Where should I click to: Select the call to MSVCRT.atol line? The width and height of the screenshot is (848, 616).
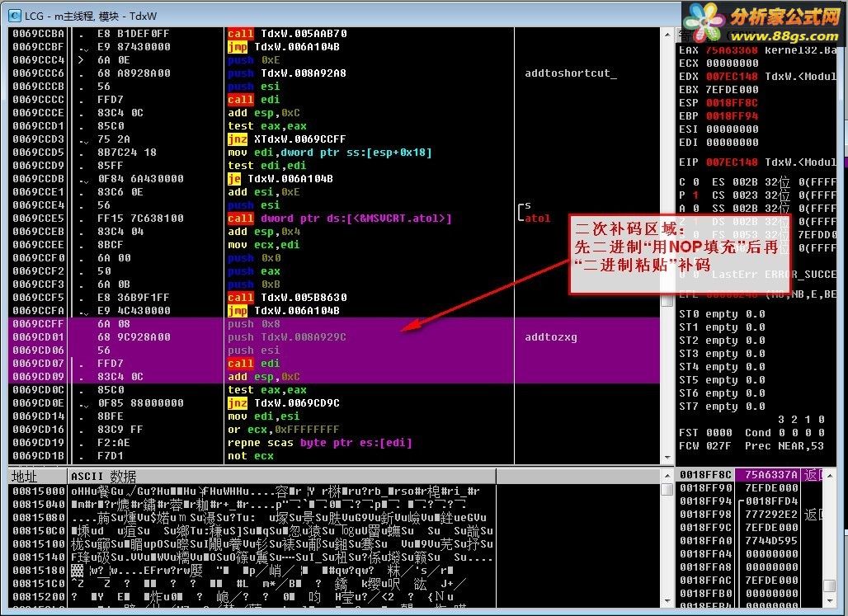pyautogui.click(x=340, y=219)
